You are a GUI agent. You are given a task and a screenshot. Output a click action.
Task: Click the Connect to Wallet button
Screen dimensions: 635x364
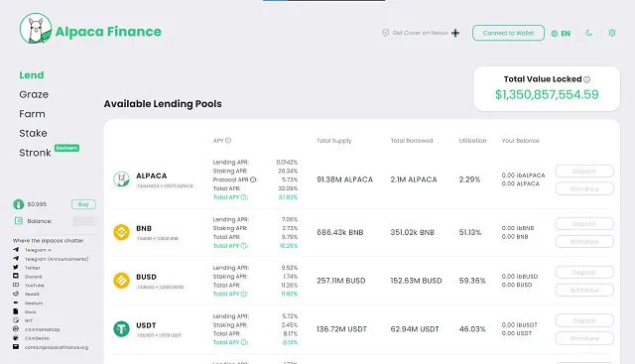(508, 33)
